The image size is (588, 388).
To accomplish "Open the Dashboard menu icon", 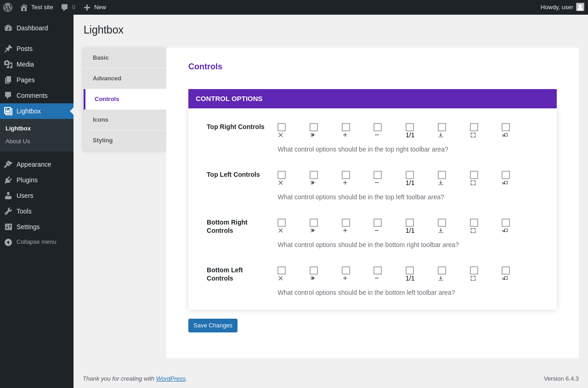I will pos(8,28).
